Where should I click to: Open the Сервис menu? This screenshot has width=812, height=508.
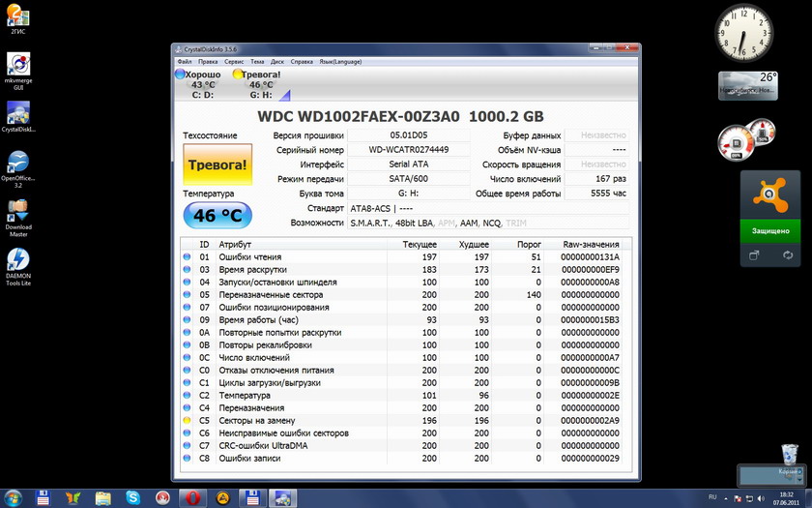[x=234, y=62]
